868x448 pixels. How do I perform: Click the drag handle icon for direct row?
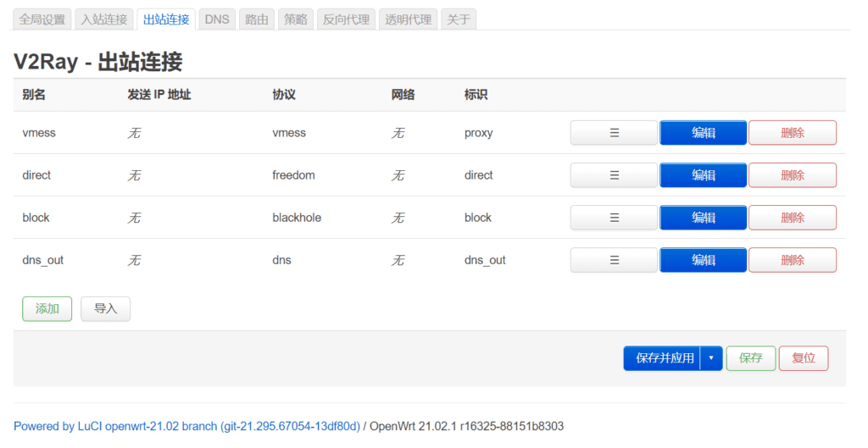[614, 175]
